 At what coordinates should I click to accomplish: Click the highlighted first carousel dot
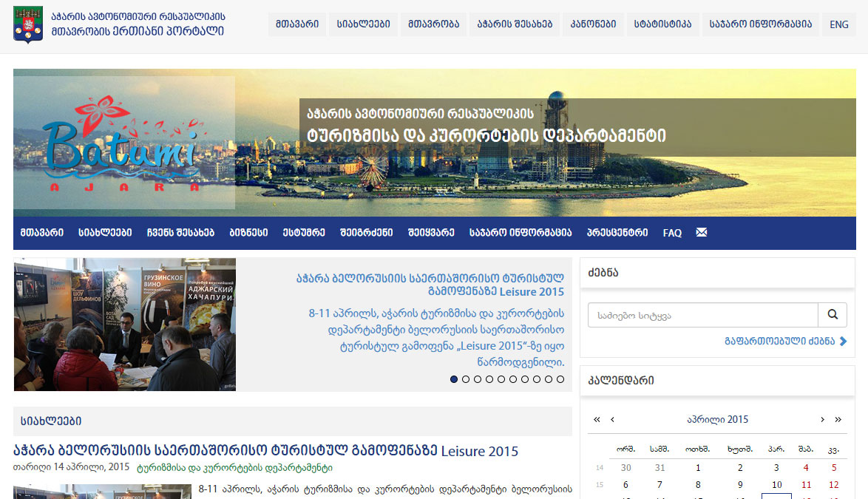click(454, 379)
